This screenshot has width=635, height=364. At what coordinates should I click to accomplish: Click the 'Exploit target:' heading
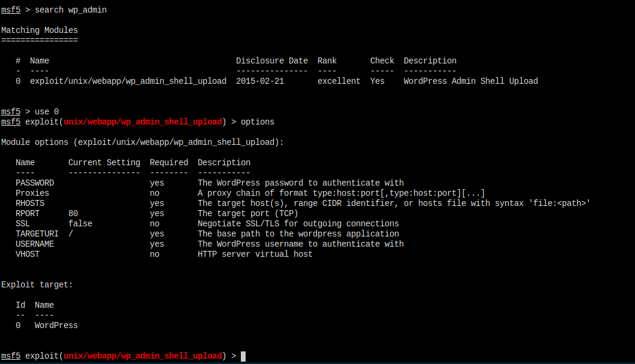(x=37, y=284)
